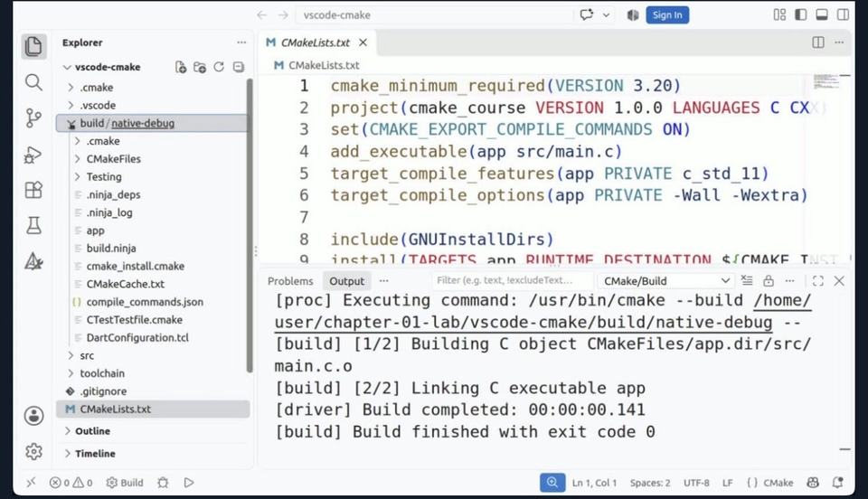Image resolution: width=868 pixels, height=499 pixels.
Task: Run the CMake target from status bar
Action: pos(189,483)
